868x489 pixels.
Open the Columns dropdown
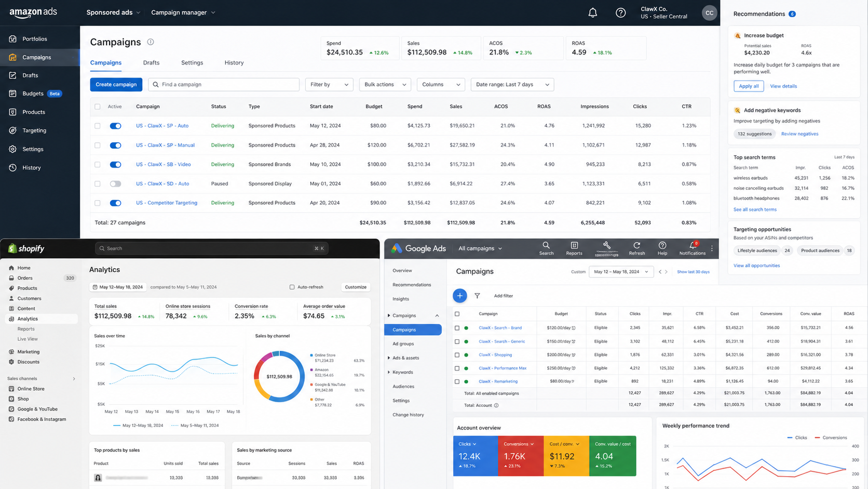click(x=440, y=84)
